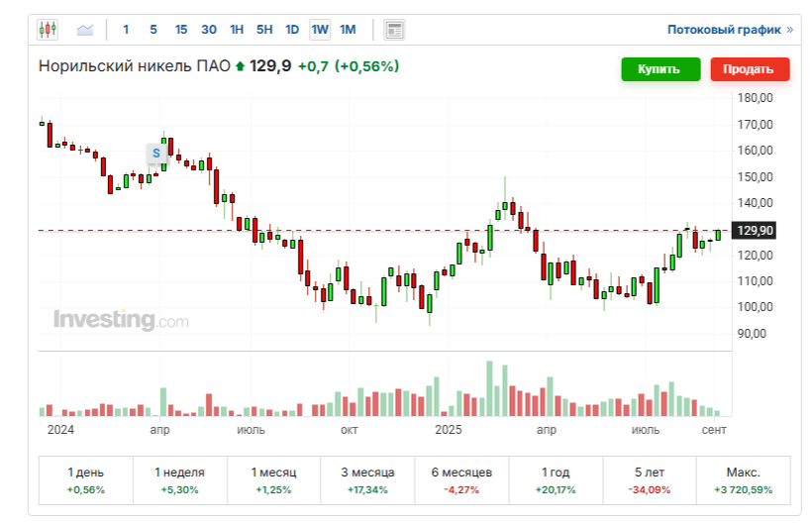Select the 1H interval
The height and width of the screenshot is (526, 812).
[x=237, y=30]
